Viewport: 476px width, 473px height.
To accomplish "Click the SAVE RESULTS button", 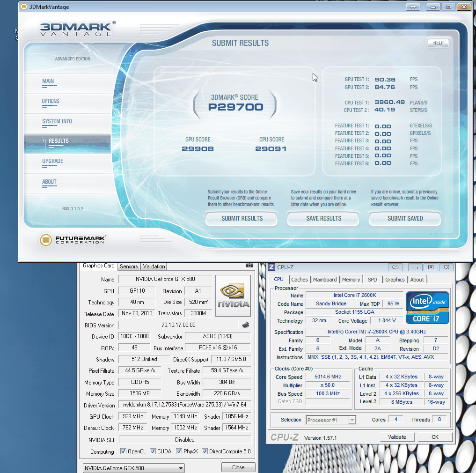I will 323,218.
